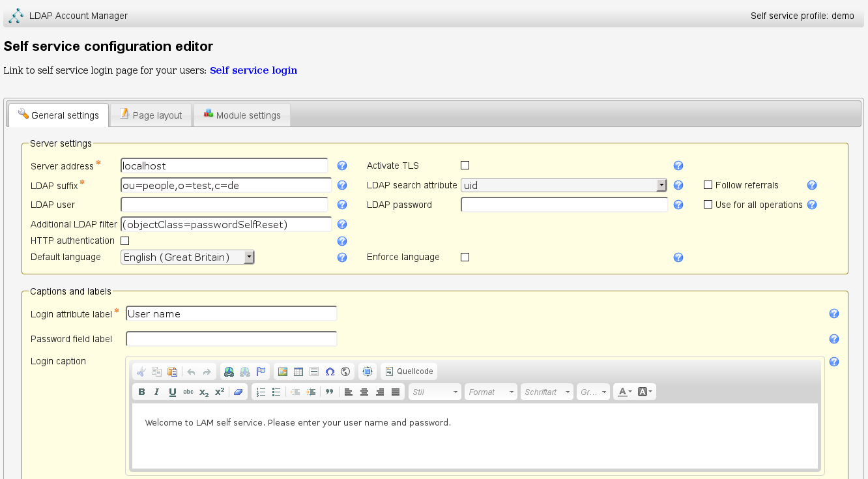
Task: Open the Schriftart font dropdown
Action: pos(547,392)
